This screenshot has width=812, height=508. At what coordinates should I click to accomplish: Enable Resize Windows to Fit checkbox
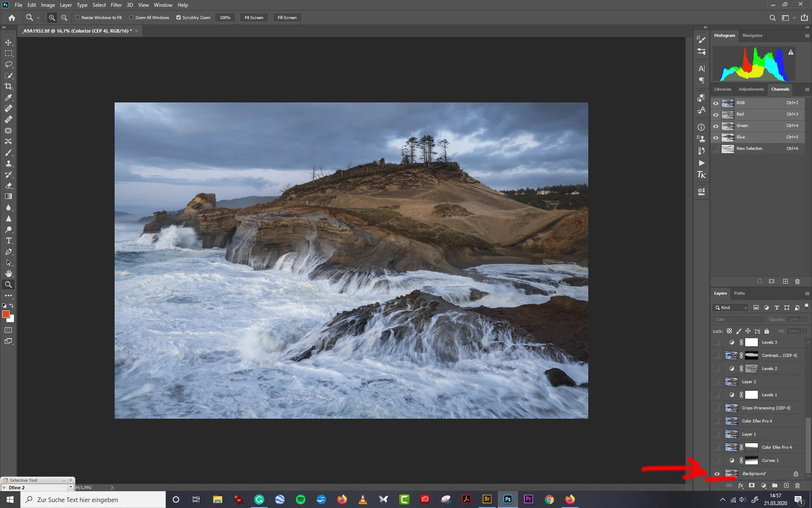point(77,18)
